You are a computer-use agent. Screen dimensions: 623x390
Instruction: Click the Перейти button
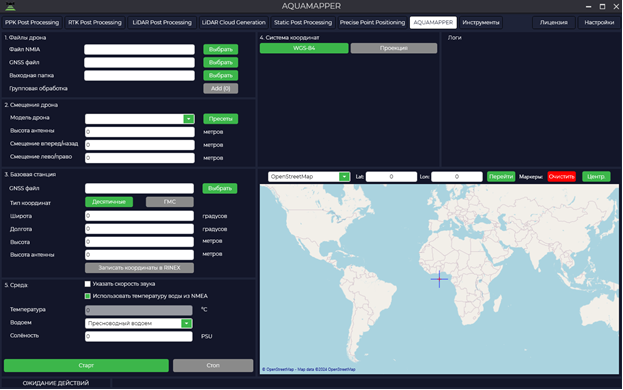pos(501,177)
